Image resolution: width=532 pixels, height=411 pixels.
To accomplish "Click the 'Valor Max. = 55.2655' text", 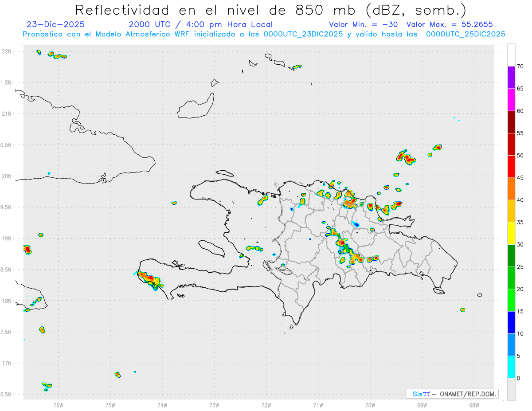I will [x=450, y=24].
